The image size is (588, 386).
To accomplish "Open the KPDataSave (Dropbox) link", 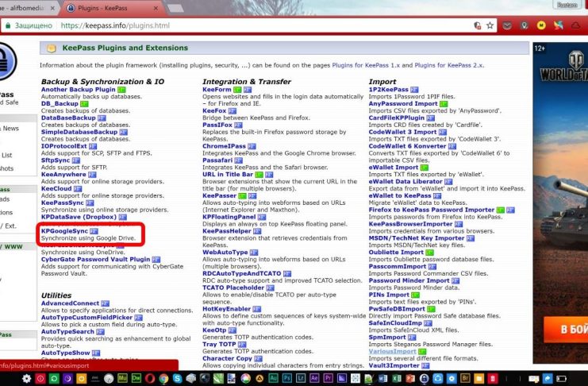I will [x=79, y=217].
